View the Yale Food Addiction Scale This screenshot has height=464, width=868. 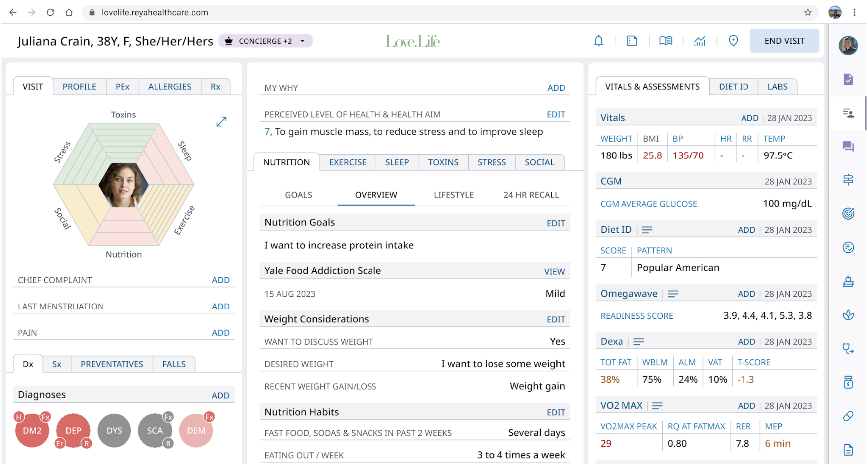tap(554, 271)
